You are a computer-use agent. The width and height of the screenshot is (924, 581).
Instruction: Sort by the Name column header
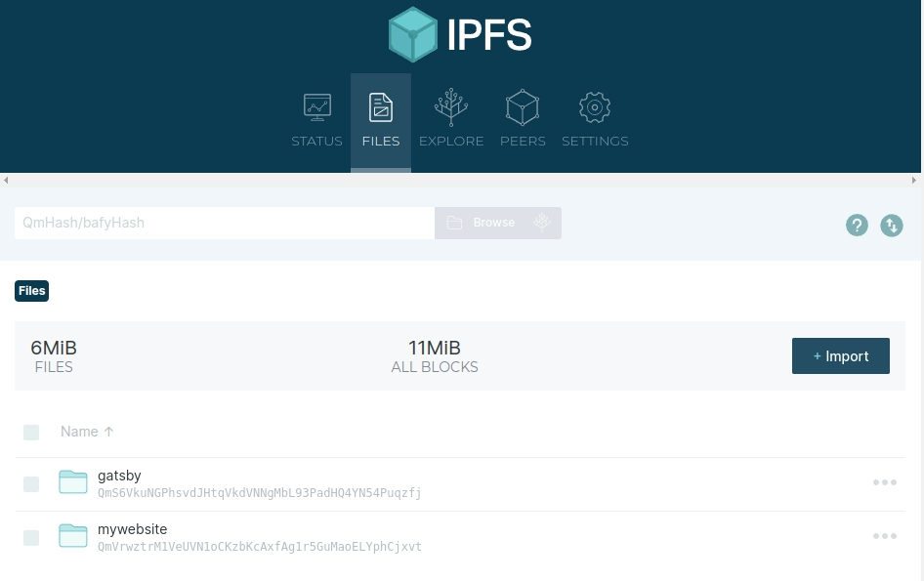click(79, 432)
